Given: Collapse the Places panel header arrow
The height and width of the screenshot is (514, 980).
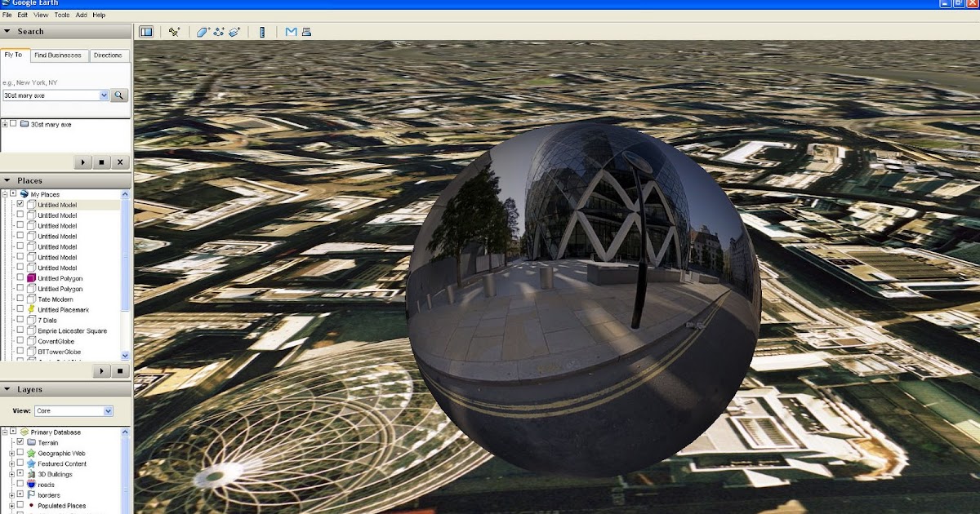Looking at the screenshot, I should coord(7,181).
